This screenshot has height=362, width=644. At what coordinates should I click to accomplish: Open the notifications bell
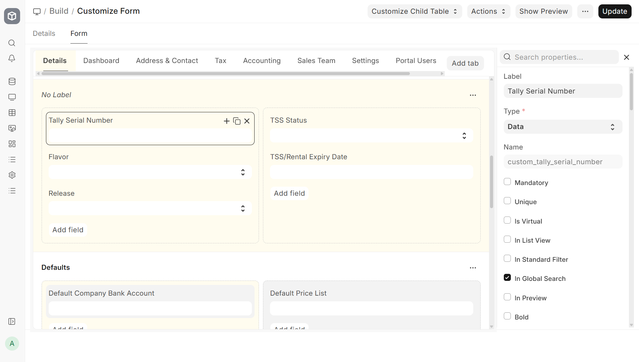pos(12,58)
